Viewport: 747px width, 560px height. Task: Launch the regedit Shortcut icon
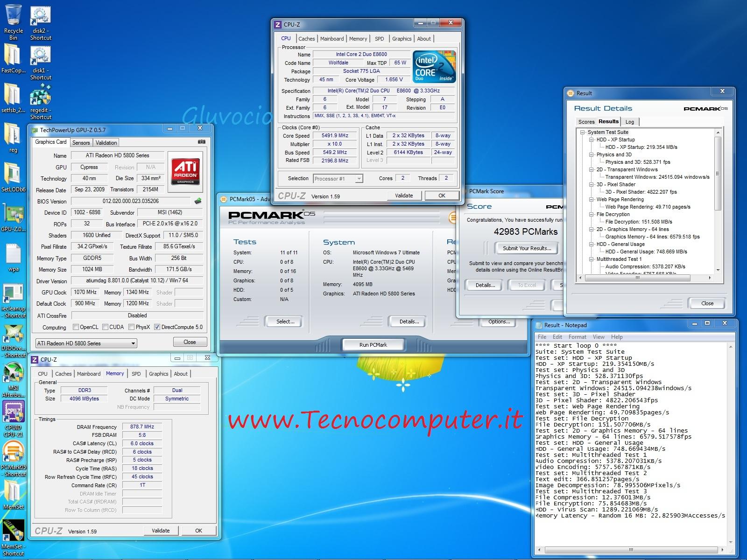41,102
